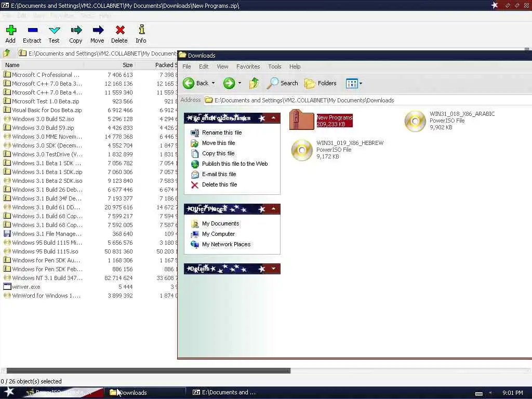Click the Downloads taskbar button
The image size is (532, 399).
pyautogui.click(x=146, y=393)
